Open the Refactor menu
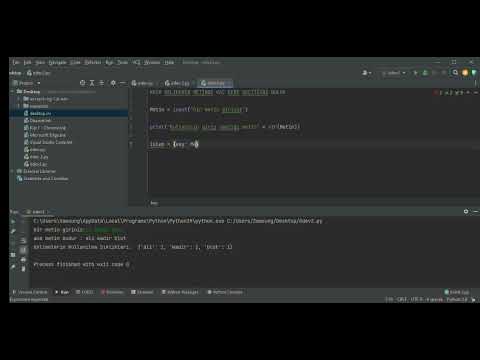Image resolution: width=480 pixels, height=360 pixels. coord(93,62)
